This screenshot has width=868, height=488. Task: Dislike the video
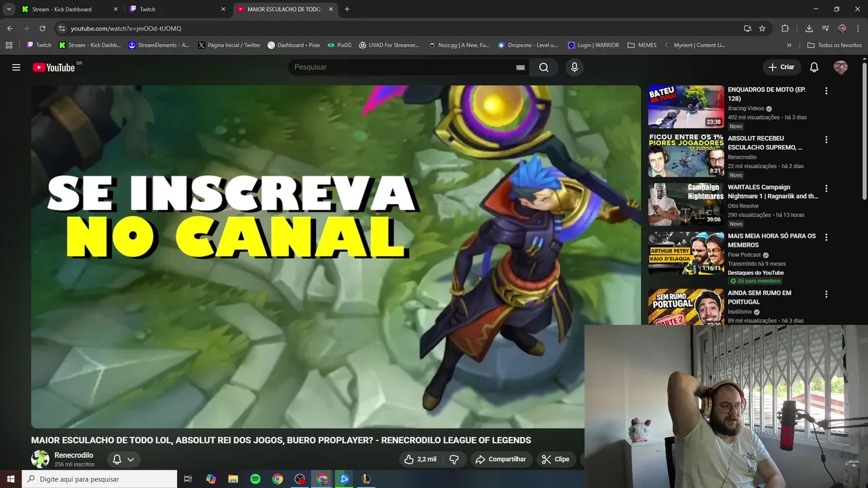[x=454, y=459]
